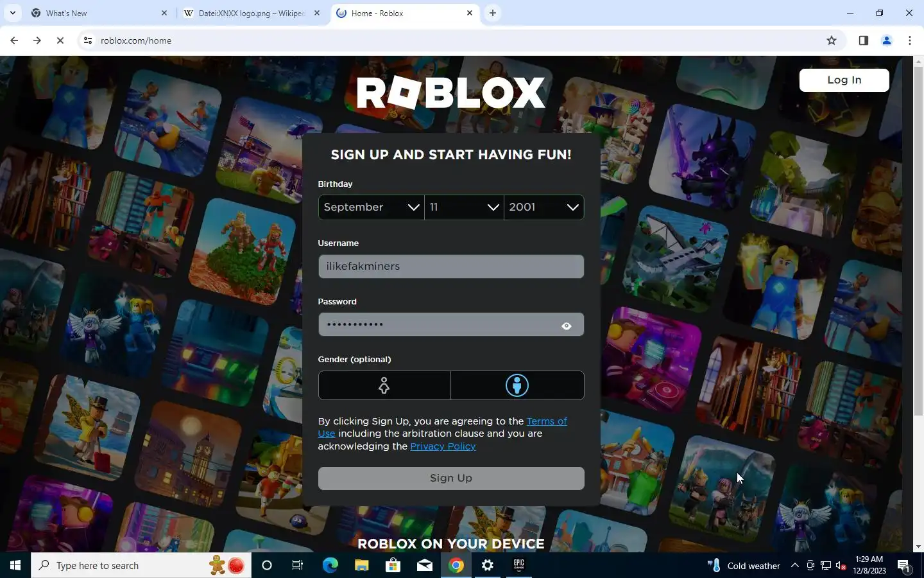Open the Privacy Policy link
924x578 pixels.
(443, 446)
